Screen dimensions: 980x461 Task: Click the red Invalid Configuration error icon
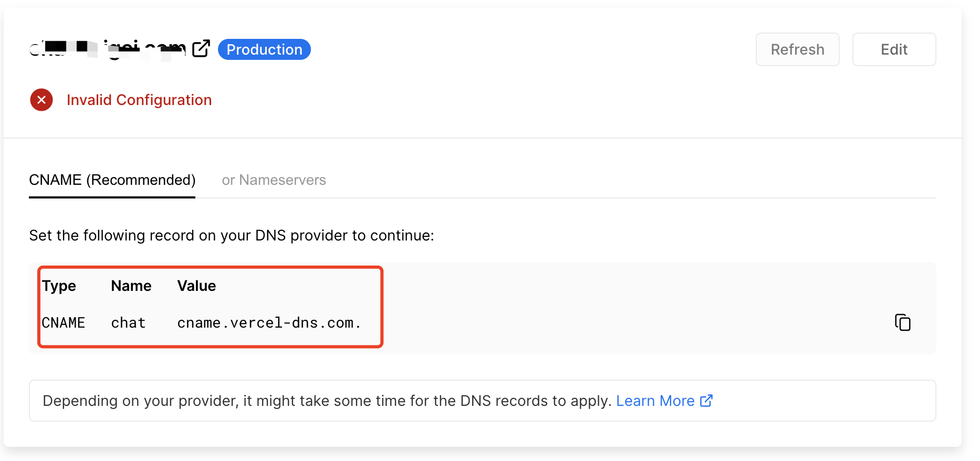41,100
